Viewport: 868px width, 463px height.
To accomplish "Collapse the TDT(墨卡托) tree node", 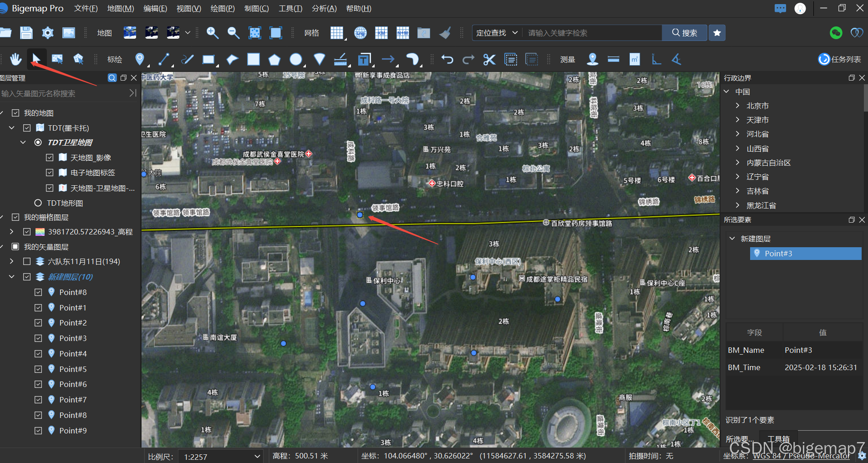I will click(x=12, y=128).
